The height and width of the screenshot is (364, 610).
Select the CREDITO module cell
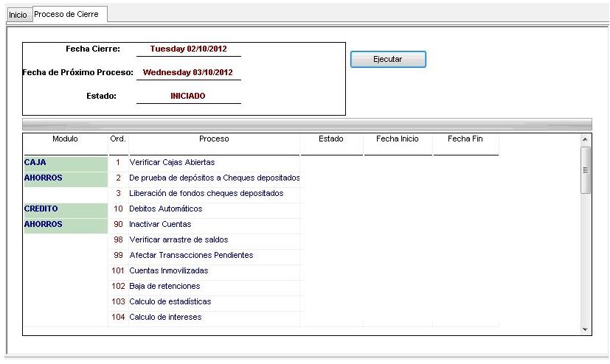(65, 209)
